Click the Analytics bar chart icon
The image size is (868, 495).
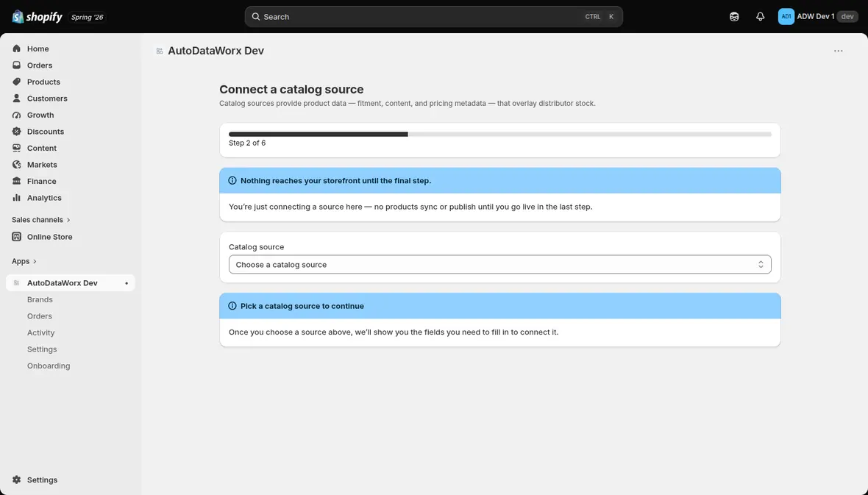[x=17, y=199]
